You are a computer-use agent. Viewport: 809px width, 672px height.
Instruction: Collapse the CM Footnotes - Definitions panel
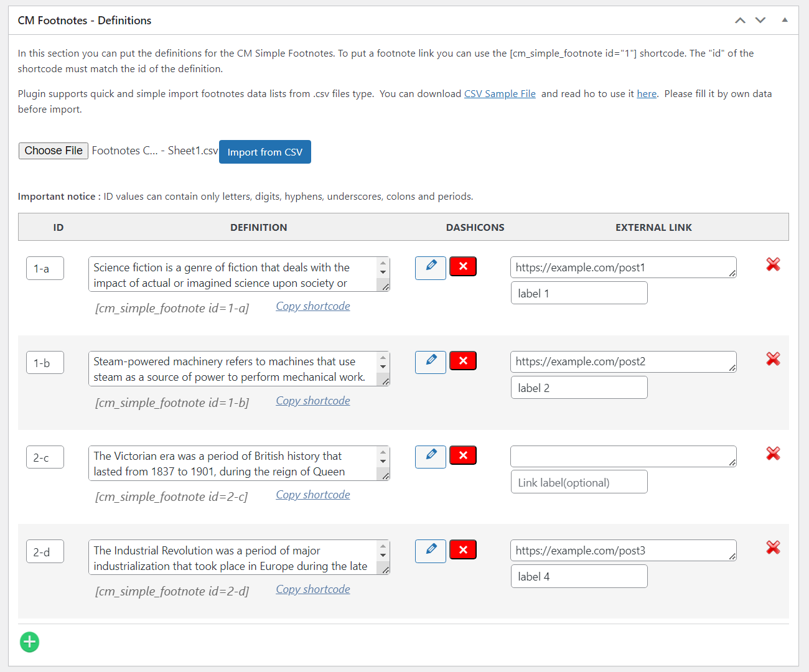[x=785, y=20]
